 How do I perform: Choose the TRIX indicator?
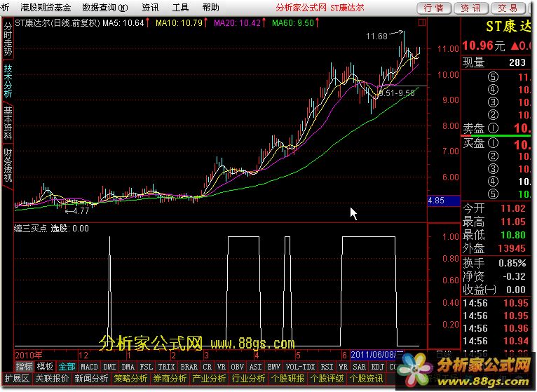[x=166, y=367]
